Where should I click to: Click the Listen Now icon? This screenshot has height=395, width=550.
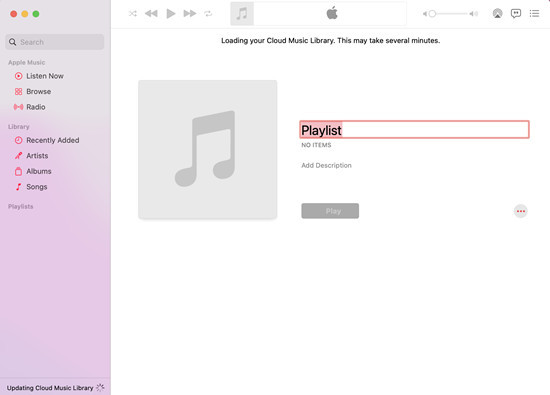point(19,76)
